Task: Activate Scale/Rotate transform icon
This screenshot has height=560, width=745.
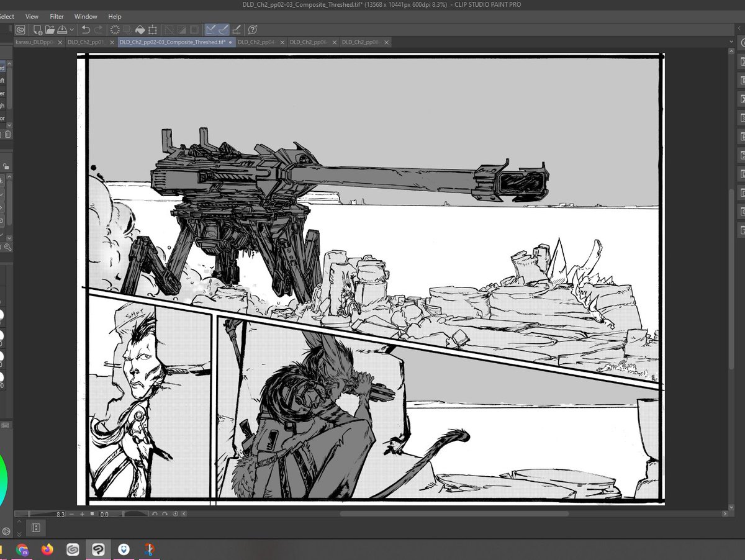Action: 152,29
